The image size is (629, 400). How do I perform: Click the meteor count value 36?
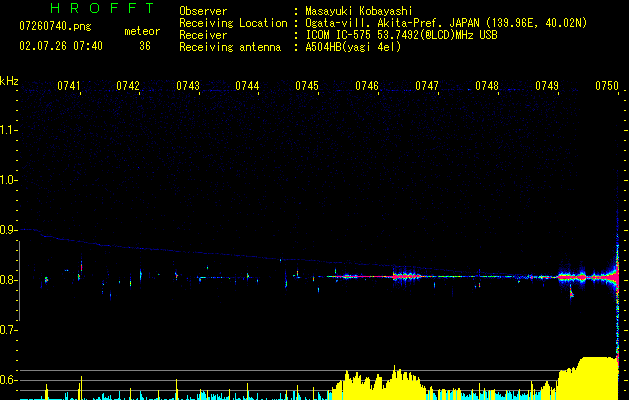click(x=145, y=46)
